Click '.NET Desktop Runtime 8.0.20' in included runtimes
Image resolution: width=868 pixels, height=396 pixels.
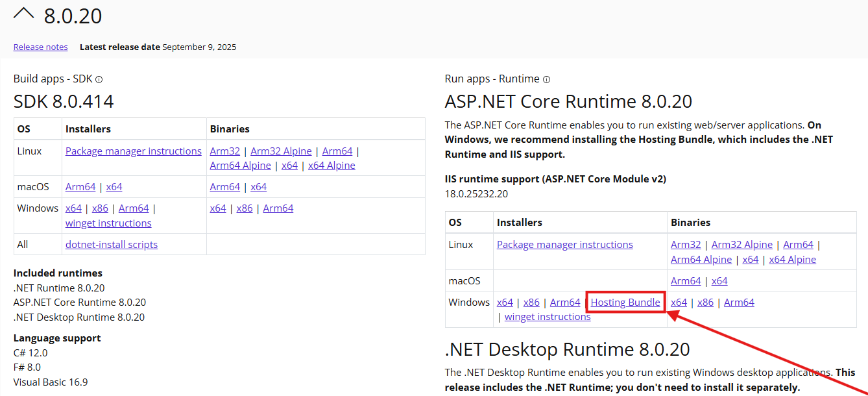pyautogui.click(x=79, y=317)
